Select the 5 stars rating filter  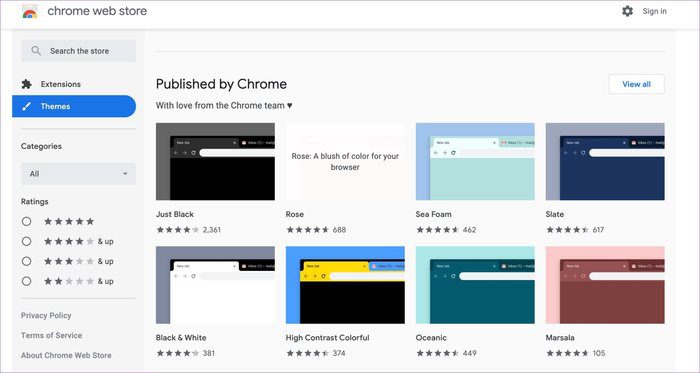26,221
